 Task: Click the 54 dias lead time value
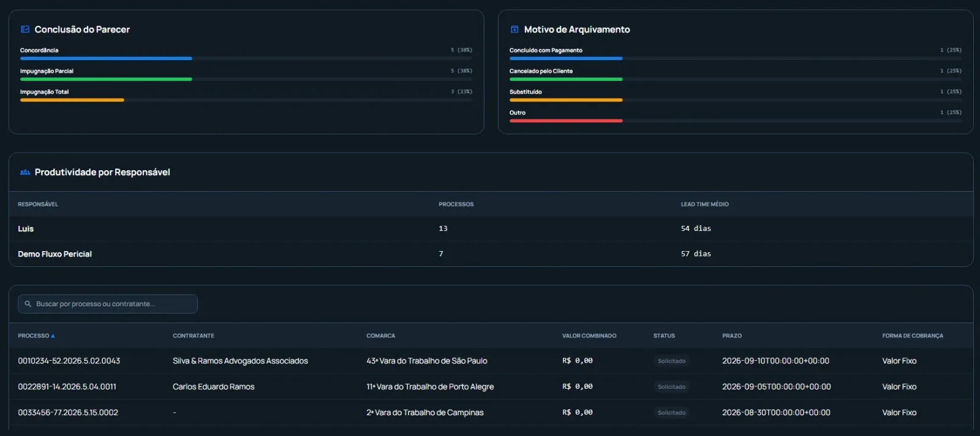click(696, 228)
